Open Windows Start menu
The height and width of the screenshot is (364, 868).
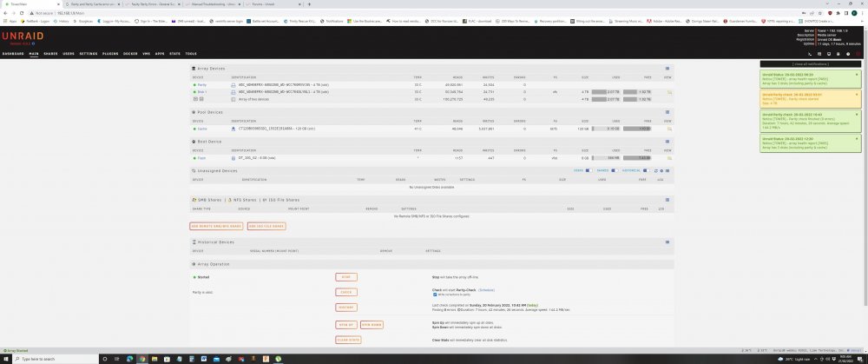pyautogui.click(x=5, y=359)
